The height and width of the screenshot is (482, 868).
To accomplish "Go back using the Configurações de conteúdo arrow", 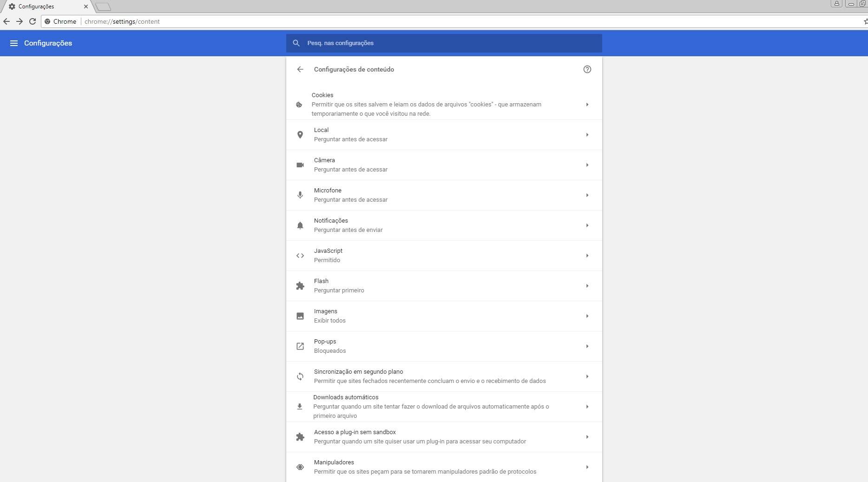I will 300,69.
